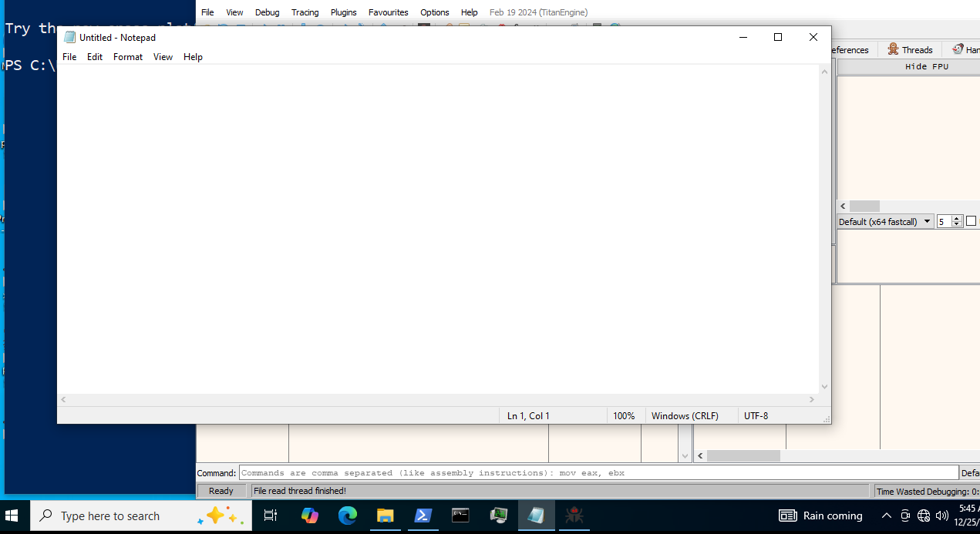This screenshot has height=534, width=980.
Task: Open the Command Prompt taskbar icon
Action: tap(460, 516)
